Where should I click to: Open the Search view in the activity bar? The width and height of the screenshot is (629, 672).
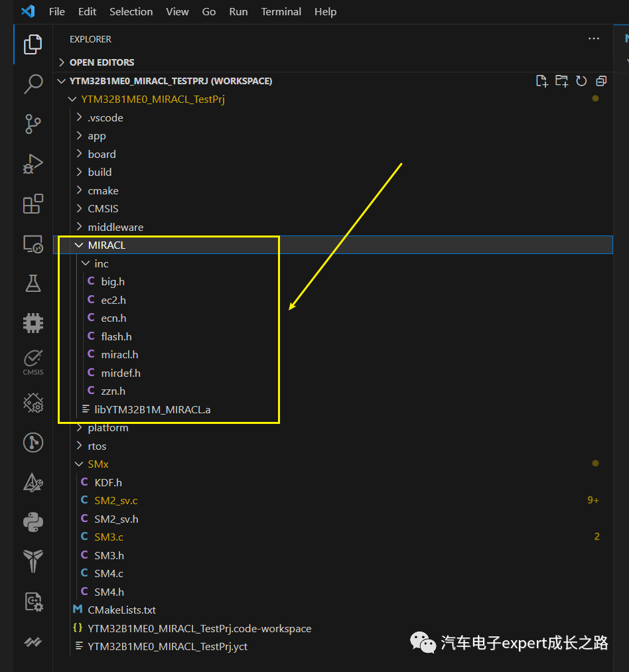click(x=33, y=84)
